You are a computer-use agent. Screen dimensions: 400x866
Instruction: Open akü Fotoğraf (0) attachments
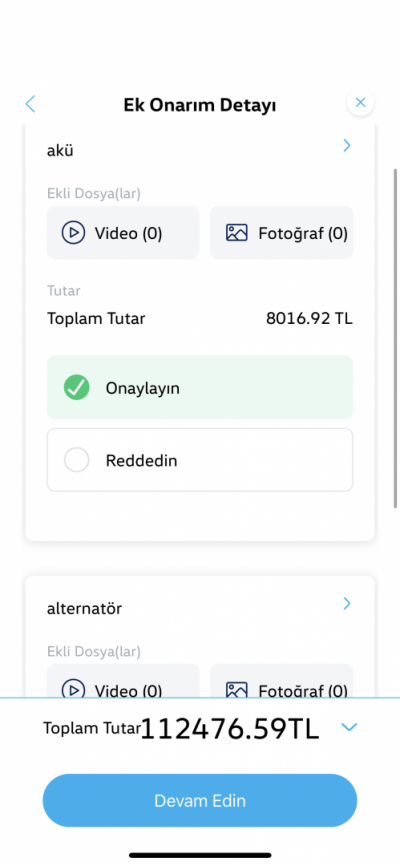281,233
